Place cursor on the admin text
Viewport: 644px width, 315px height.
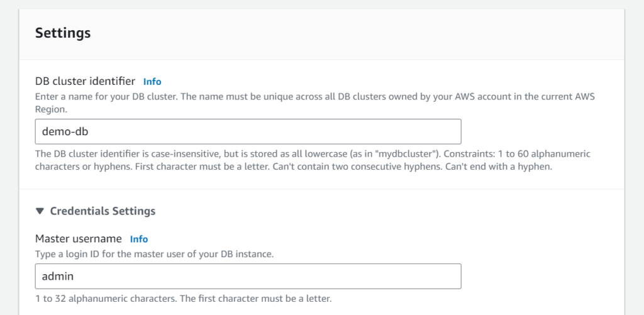point(57,276)
